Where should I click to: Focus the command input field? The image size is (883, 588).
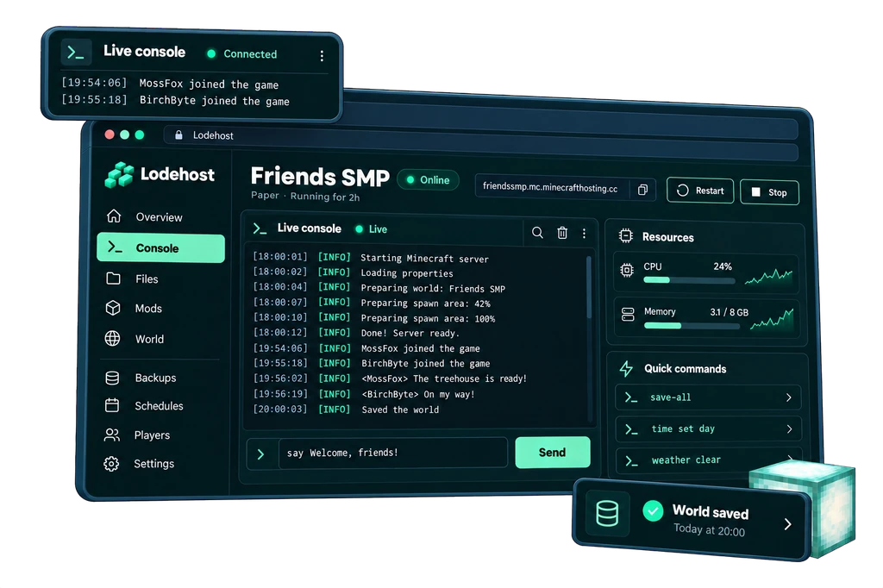point(393,453)
